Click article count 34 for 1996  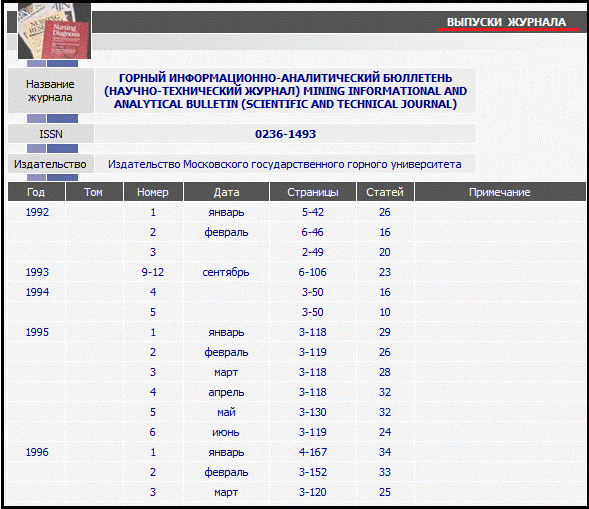385,452
